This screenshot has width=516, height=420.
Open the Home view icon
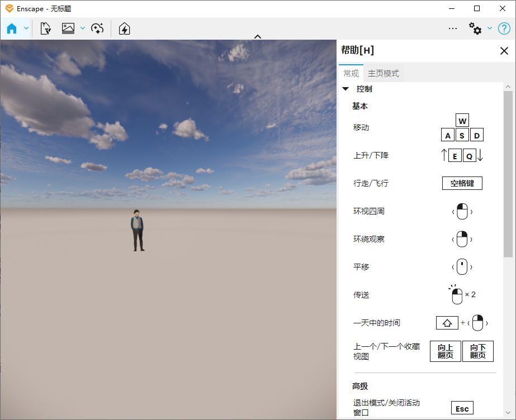(12, 28)
